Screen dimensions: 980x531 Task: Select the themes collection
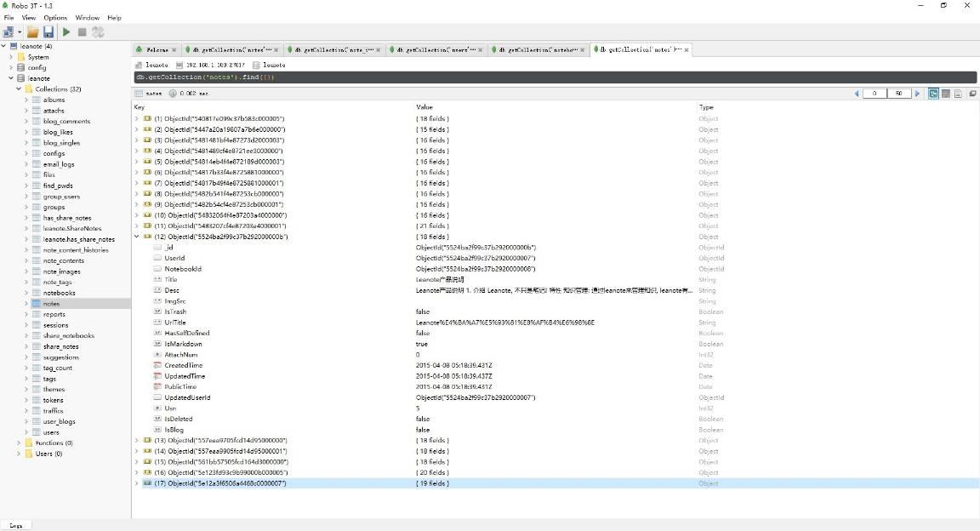pyautogui.click(x=54, y=389)
